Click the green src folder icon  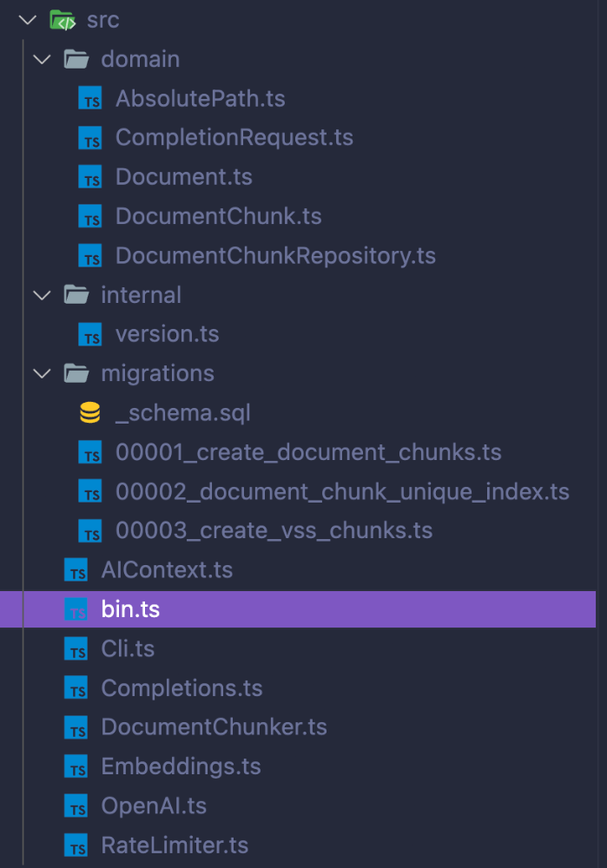[62, 20]
